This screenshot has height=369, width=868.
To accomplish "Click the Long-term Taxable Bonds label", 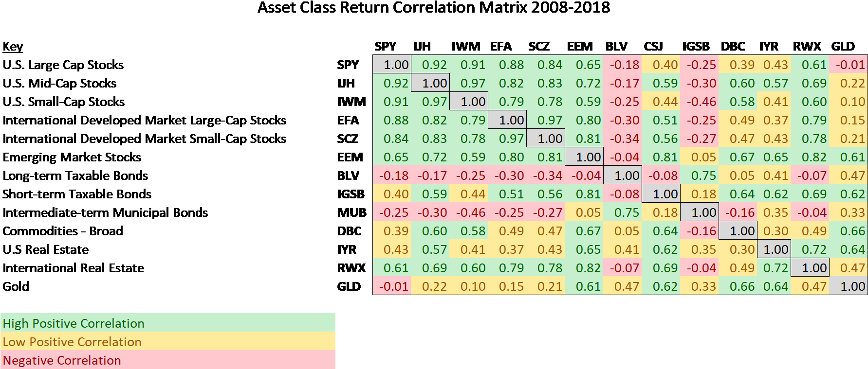I will tap(75, 176).
